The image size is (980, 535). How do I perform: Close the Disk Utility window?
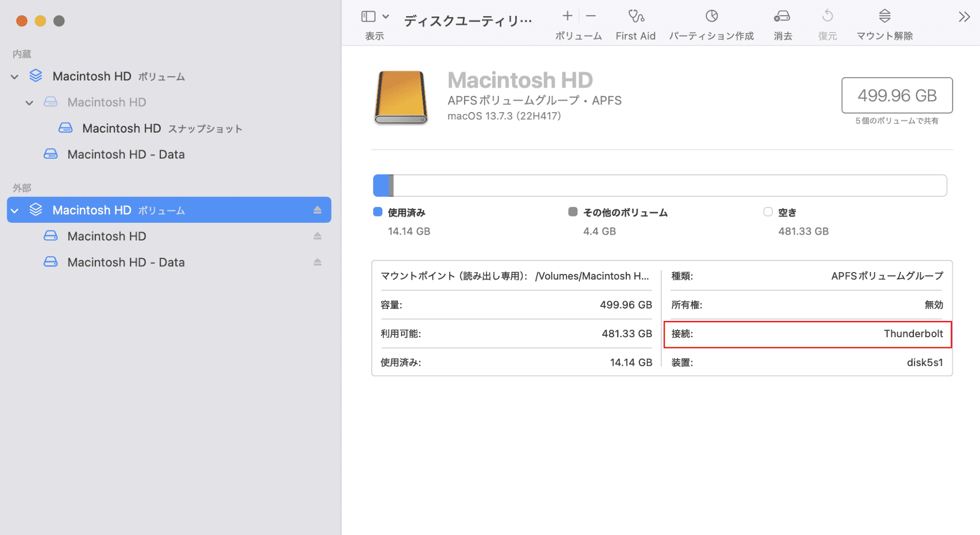[x=22, y=21]
